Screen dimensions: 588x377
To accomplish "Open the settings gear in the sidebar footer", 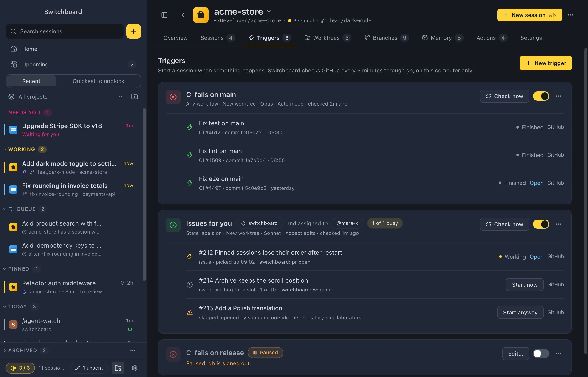I will coord(135,368).
